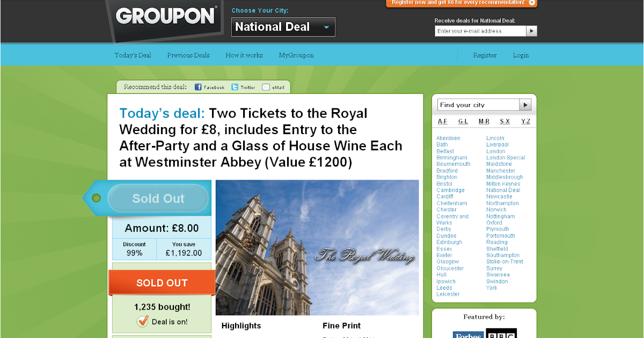Click the Groupon logo
The width and height of the screenshot is (644, 338).
point(166,16)
